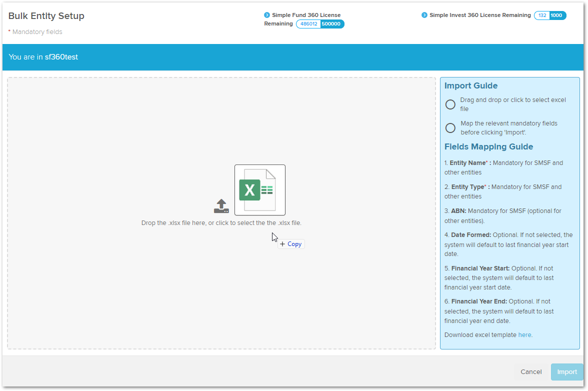This screenshot has height=391, width=588.
Task: Click the 'Import Guide' heading
Action: click(470, 85)
